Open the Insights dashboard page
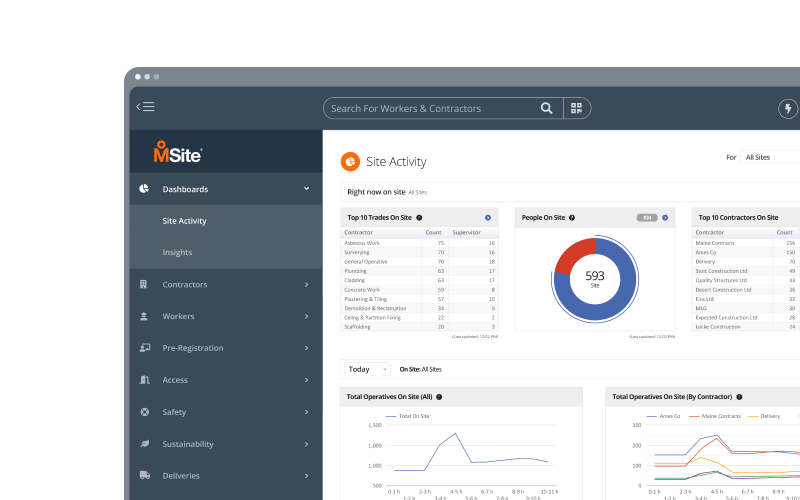 point(178,253)
